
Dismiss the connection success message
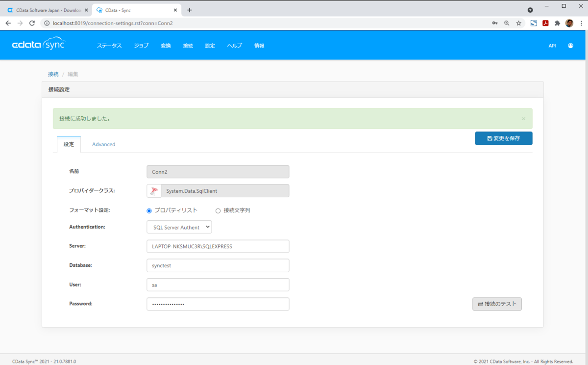[x=523, y=119]
